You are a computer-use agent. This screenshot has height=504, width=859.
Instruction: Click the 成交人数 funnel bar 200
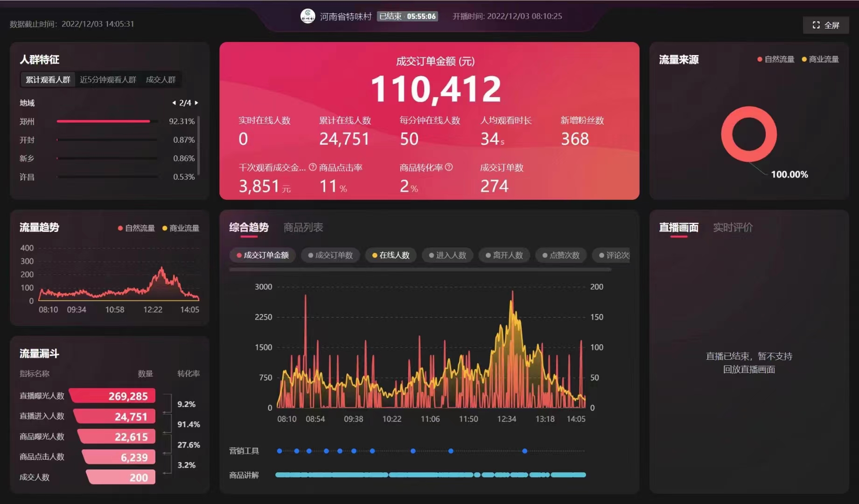click(x=121, y=477)
